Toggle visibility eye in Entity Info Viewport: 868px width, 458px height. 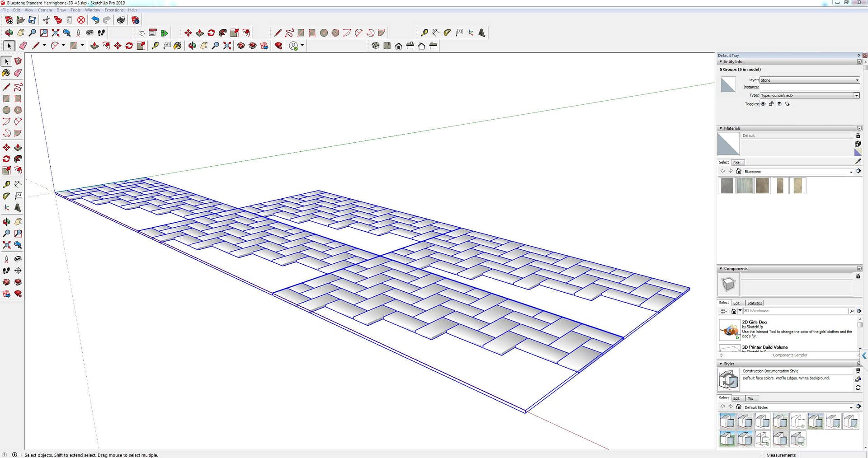click(x=763, y=104)
